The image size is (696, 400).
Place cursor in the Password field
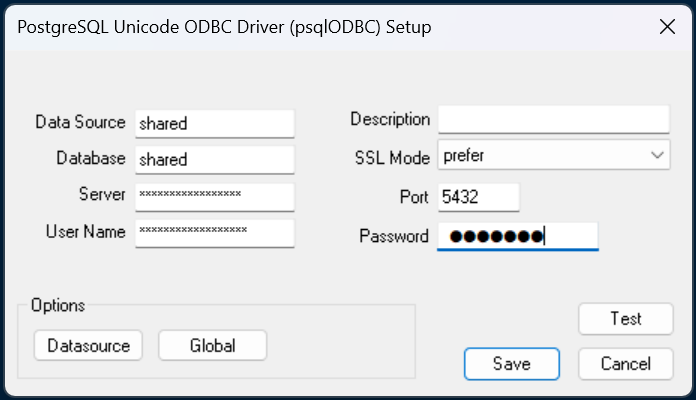(518, 236)
